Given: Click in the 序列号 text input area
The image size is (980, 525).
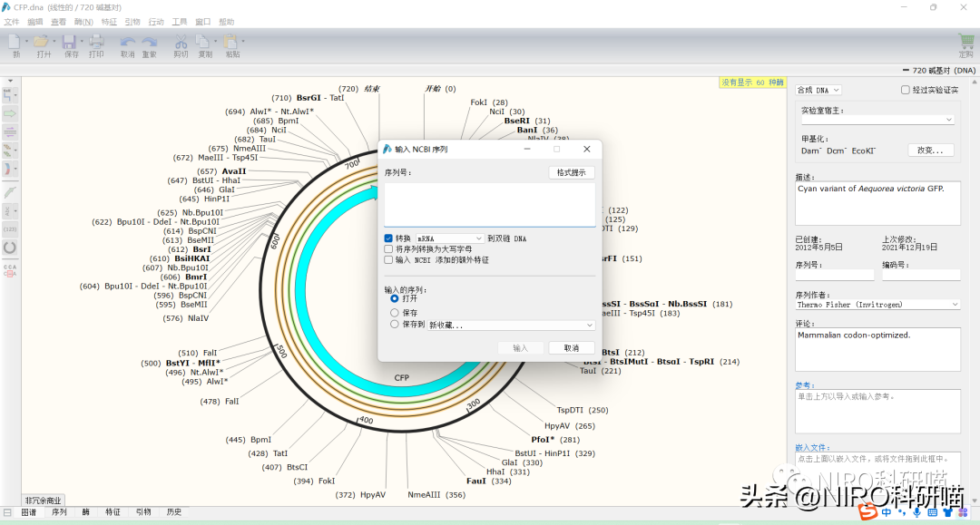Looking at the screenshot, I should click(x=489, y=204).
